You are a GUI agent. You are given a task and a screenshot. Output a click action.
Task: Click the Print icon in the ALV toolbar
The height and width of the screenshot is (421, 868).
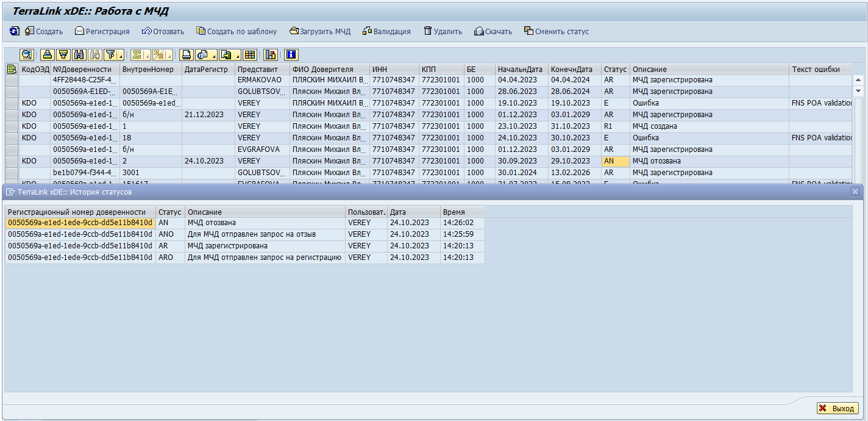186,55
